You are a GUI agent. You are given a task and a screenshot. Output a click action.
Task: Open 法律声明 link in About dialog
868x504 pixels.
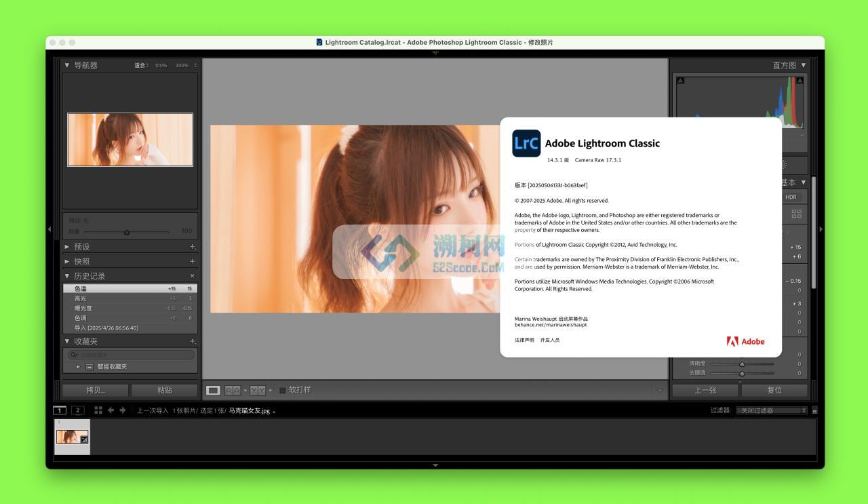pyautogui.click(x=524, y=341)
